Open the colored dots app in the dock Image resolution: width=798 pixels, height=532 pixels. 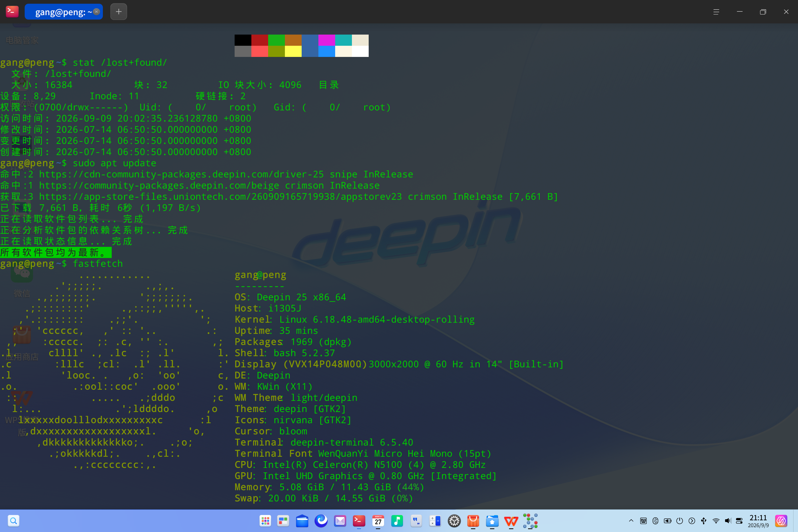pyautogui.click(x=530, y=521)
